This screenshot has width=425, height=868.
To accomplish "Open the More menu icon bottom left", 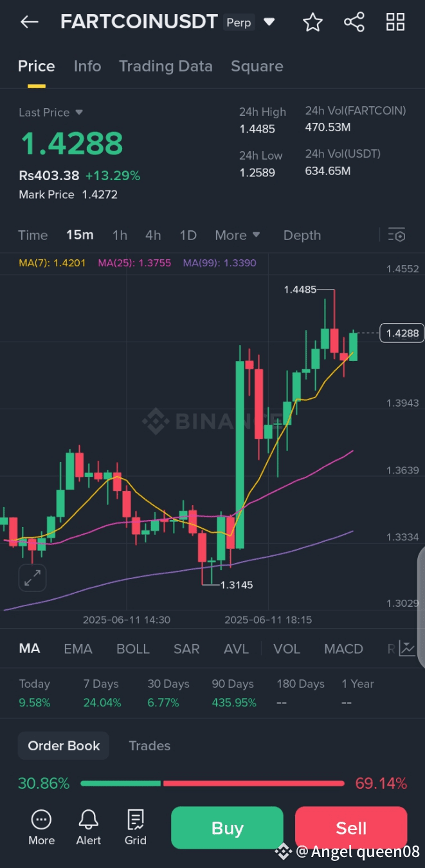I will 41,826.
